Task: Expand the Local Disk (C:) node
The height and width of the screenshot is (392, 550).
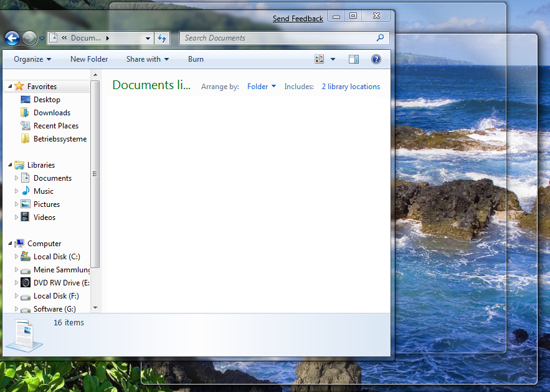Action: 17,257
